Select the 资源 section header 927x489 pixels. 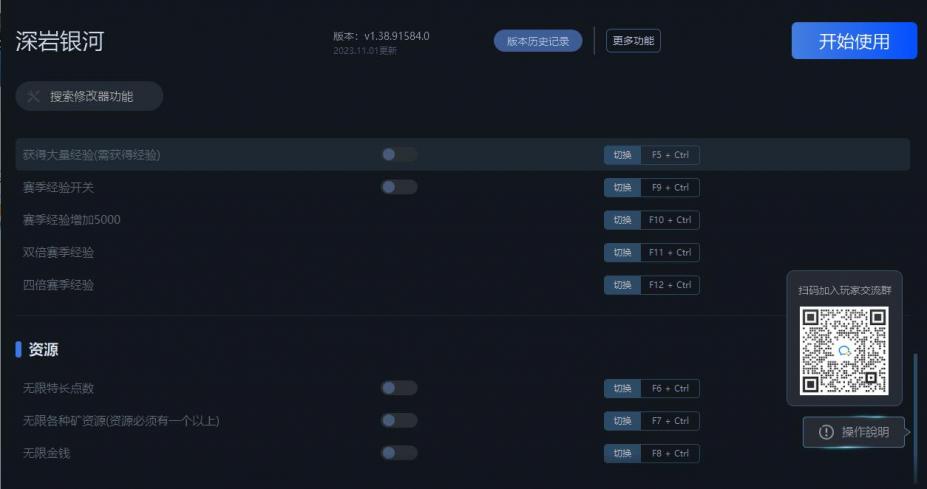[x=43, y=350]
